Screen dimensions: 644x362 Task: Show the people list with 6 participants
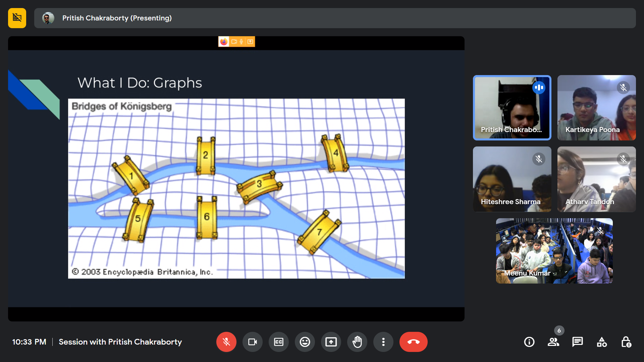pyautogui.click(x=553, y=342)
